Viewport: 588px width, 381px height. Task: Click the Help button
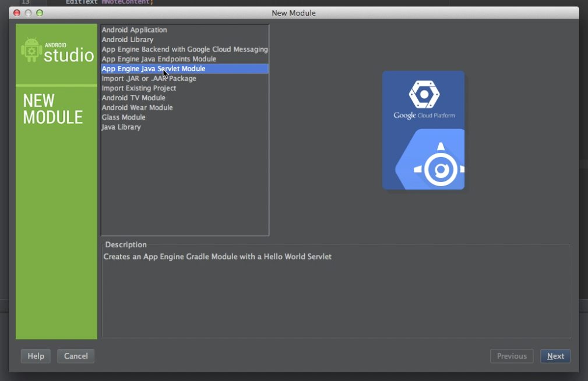[x=36, y=356]
